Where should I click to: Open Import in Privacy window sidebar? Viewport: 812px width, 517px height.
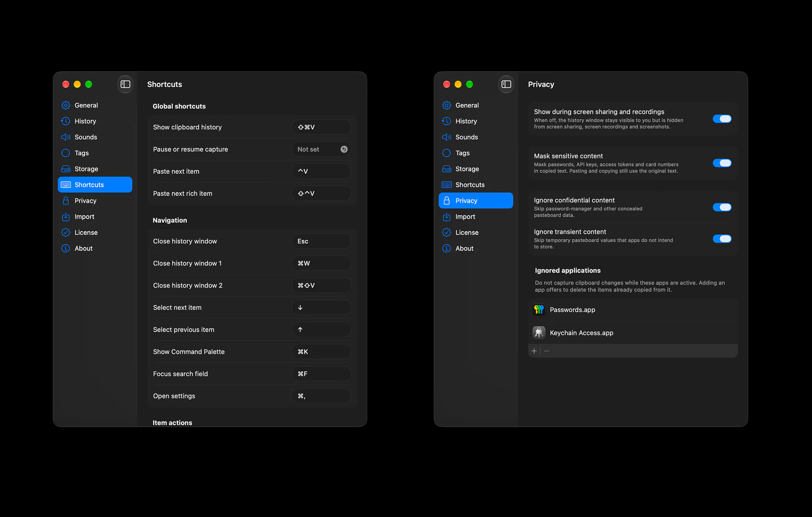[x=476, y=216]
